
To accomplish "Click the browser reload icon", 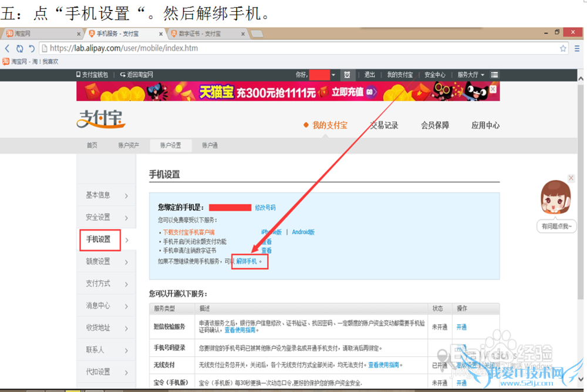I will click(19, 48).
